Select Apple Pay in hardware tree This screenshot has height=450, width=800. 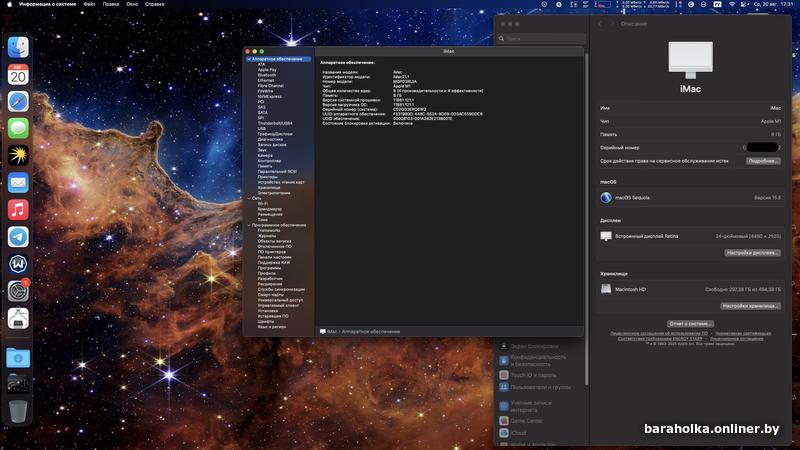click(x=267, y=70)
